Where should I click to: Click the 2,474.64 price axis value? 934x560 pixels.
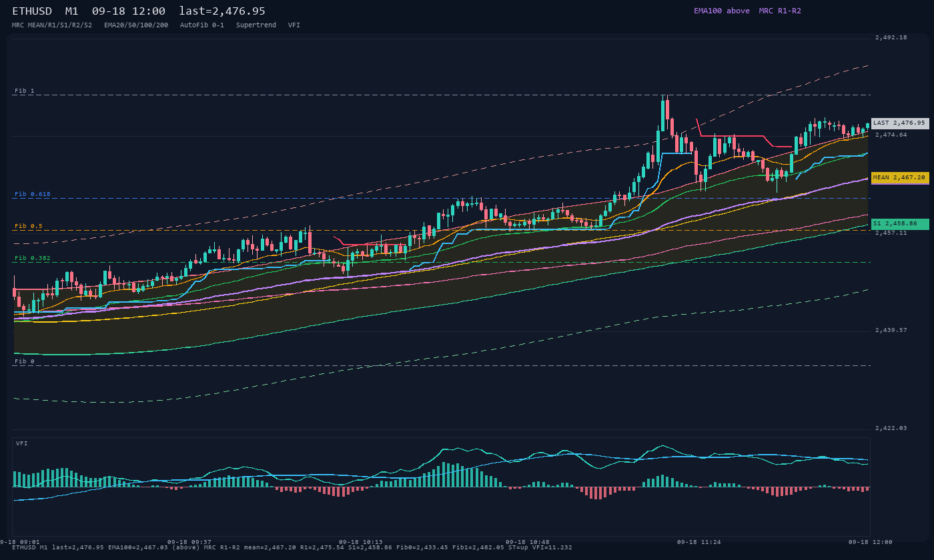891,135
